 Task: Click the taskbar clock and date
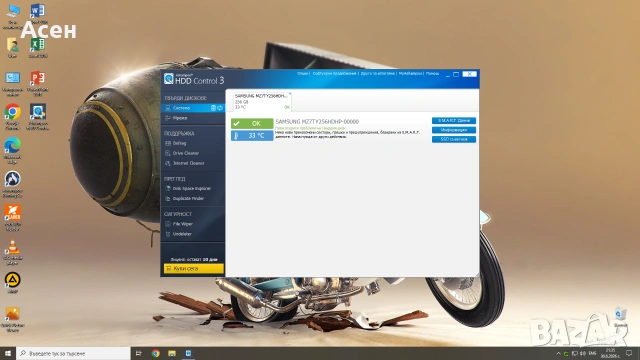pos(610,353)
